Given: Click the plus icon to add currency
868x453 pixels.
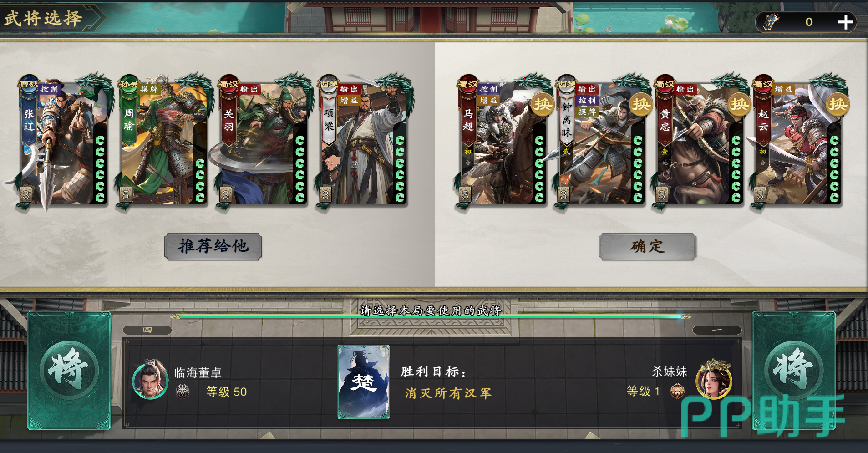Looking at the screenshot, I should [845, 22].
